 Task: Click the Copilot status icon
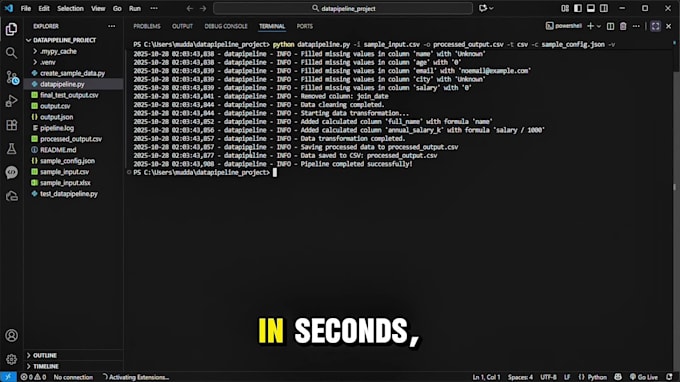[x=618, y=377]
